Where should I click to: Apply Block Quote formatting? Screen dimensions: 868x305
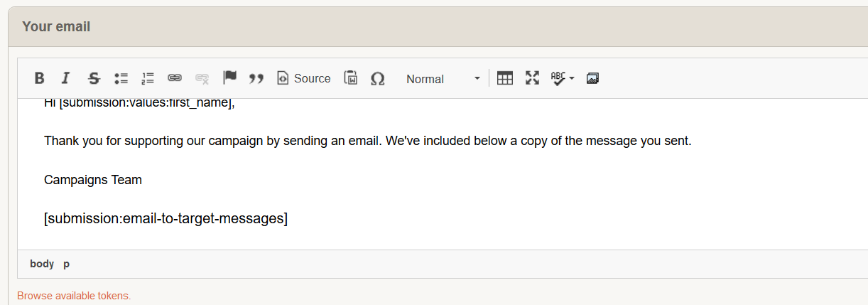256,78
